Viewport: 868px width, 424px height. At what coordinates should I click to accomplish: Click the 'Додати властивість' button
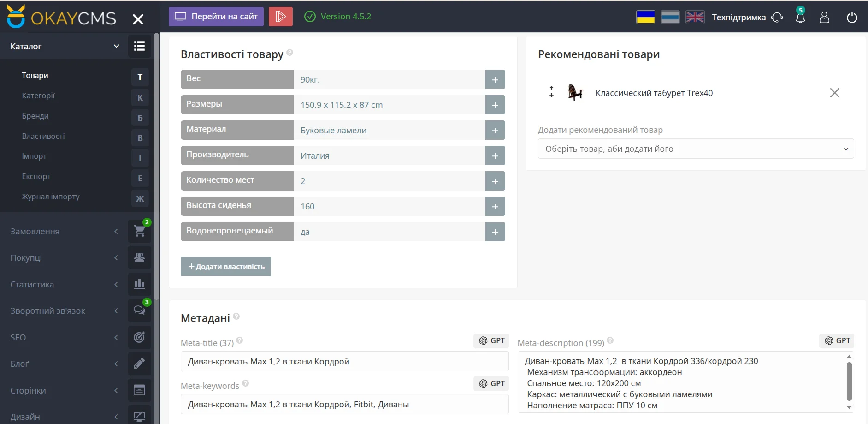[x=225, y=266]
